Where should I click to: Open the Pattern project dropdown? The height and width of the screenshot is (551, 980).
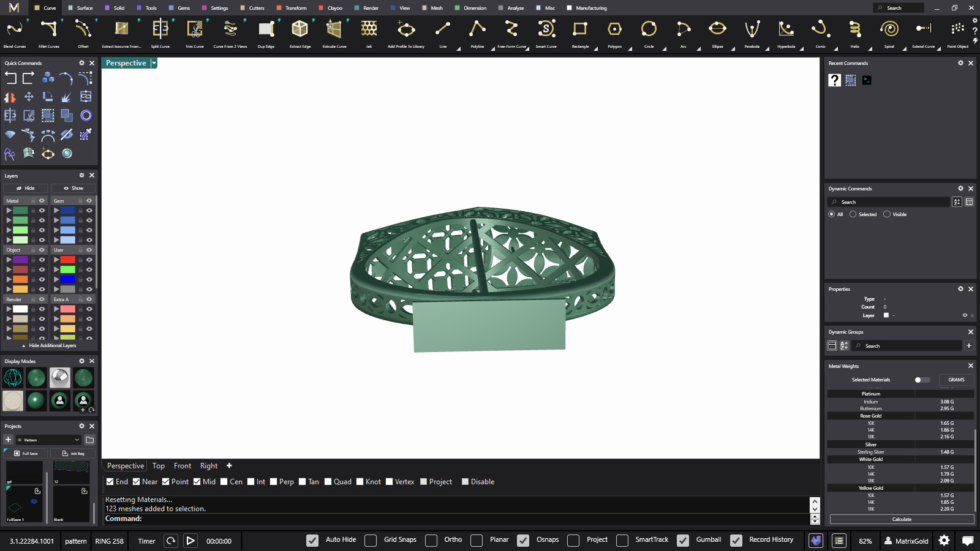49,440
